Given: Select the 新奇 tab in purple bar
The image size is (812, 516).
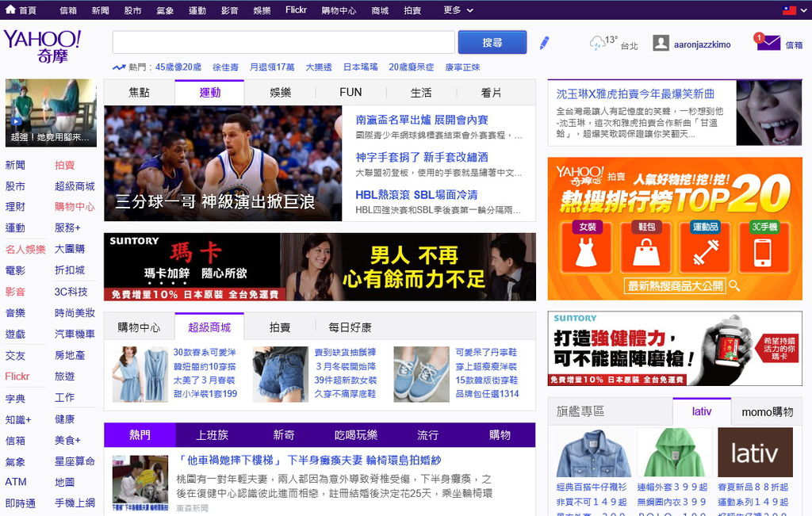Looking at the screenshot, I should 283,434.
